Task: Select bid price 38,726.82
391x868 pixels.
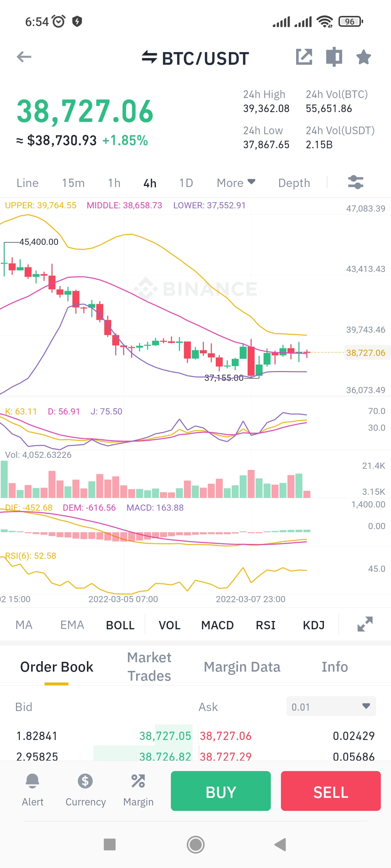Action: 165,756
